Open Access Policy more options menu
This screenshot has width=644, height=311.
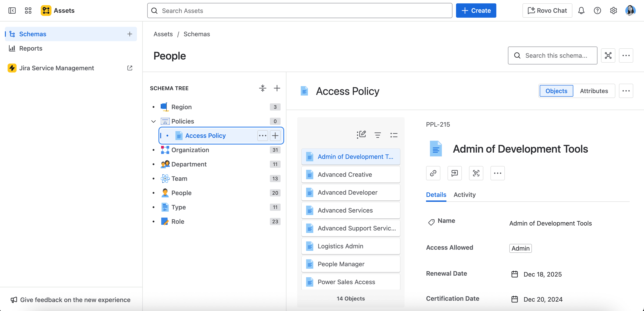coord(262,136)
